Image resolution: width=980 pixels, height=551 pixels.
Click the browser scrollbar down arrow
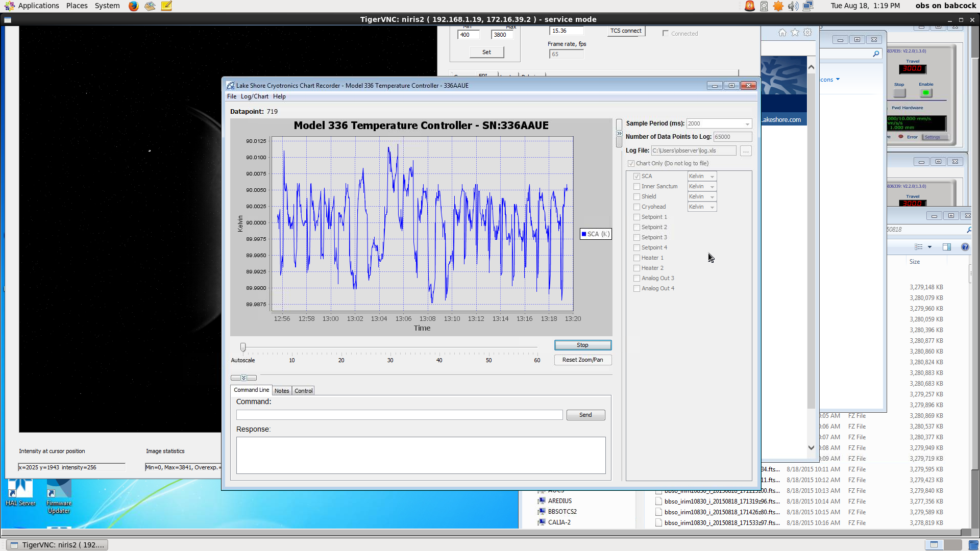[x=811, y=448]
